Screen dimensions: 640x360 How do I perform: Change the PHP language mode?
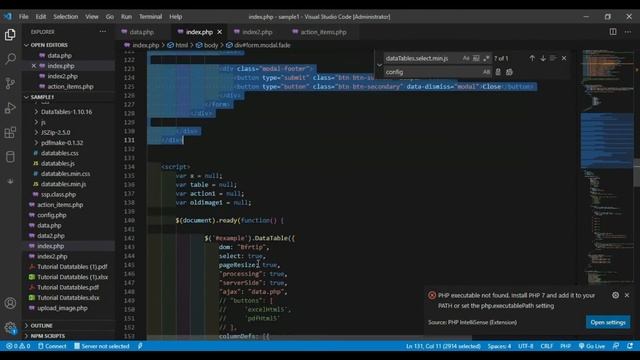click(x=565, y=346)
